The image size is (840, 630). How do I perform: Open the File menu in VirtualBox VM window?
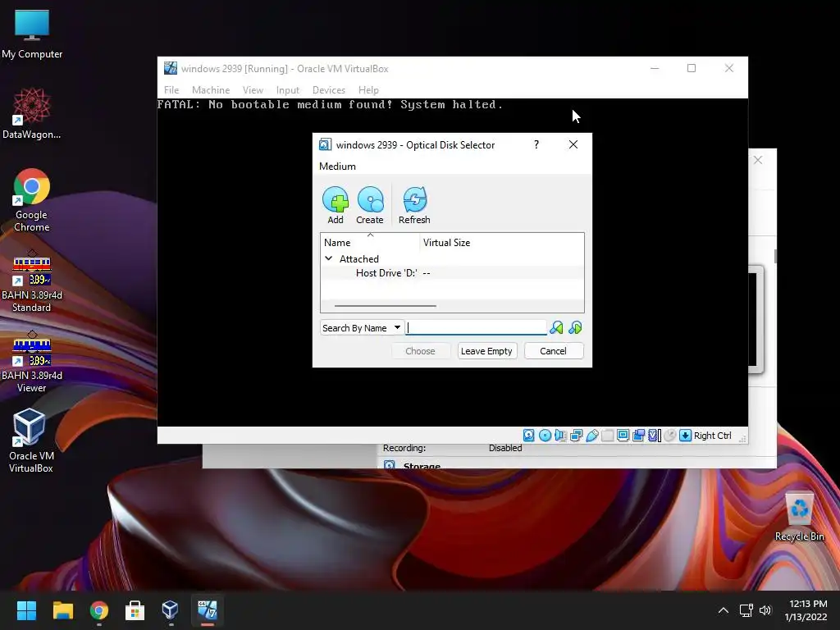tap(171, 90)
